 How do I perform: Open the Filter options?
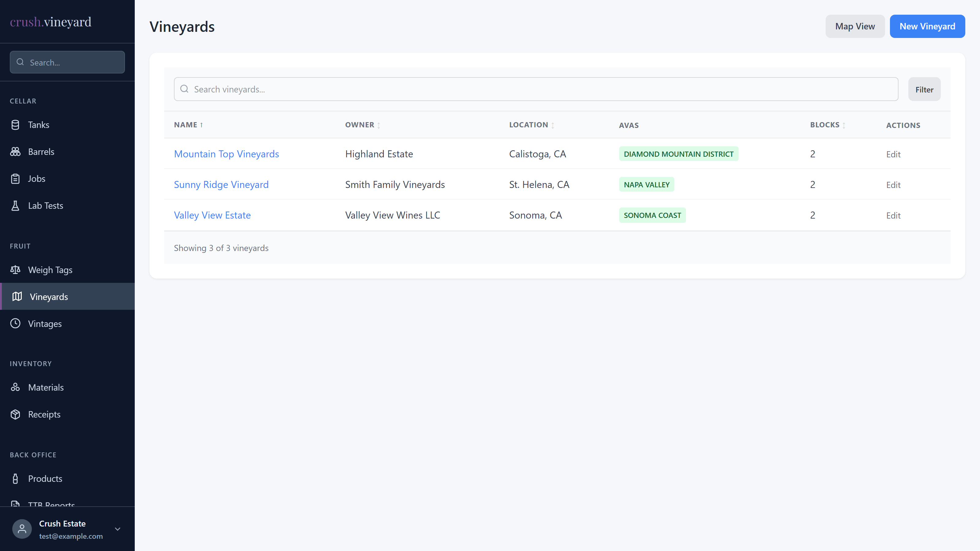click(x=924, y=89)
